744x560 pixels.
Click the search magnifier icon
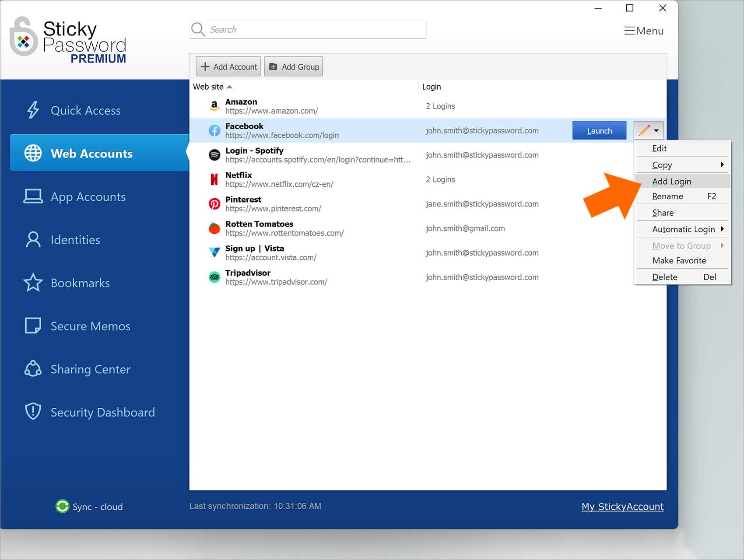[198, 29]
